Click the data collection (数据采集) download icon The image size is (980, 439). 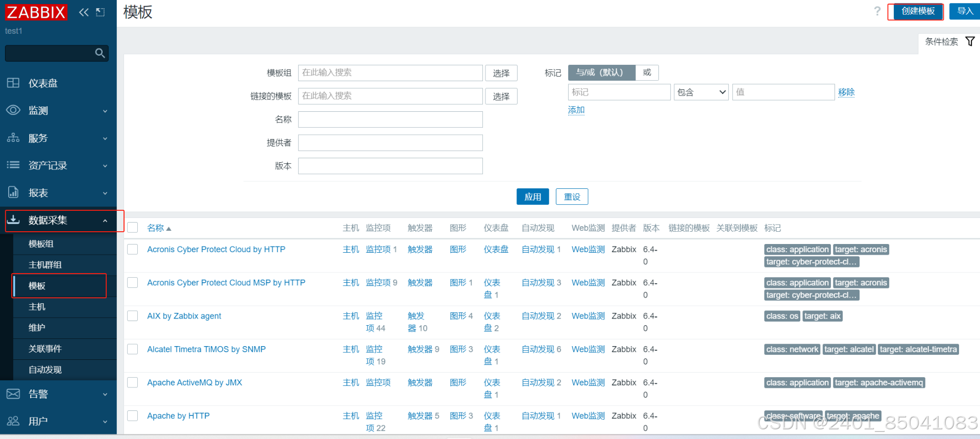coord(13,219)
